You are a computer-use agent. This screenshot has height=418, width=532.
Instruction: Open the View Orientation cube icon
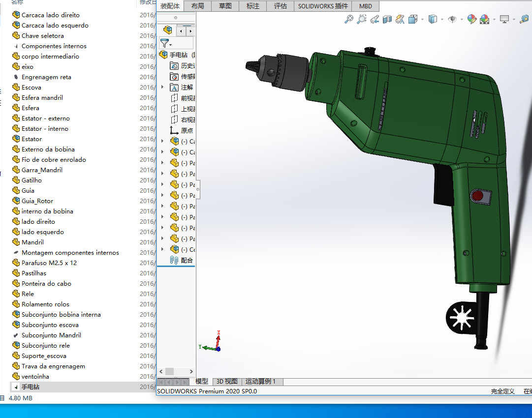click(413, 19)
